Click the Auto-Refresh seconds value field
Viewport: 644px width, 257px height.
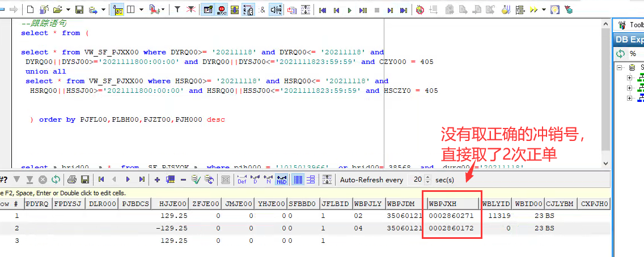(416, 179)
